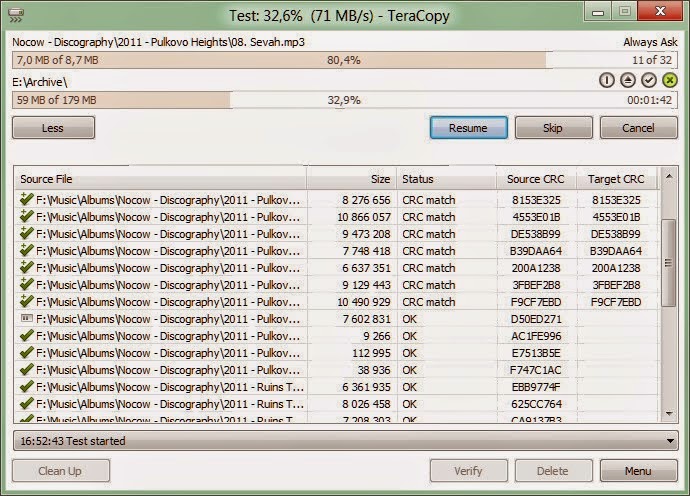Click the Verify button

pos(469,471)
